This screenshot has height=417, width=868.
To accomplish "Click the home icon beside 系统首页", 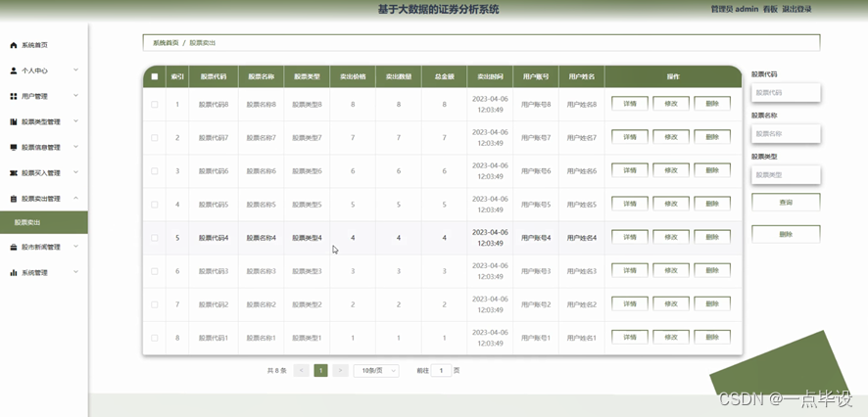I will click(x=14, y=45).
